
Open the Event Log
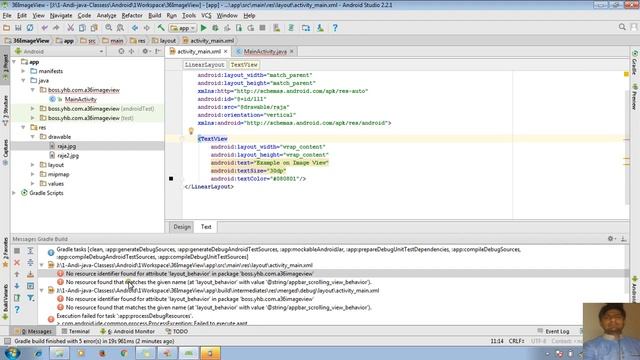pos(553,331)
